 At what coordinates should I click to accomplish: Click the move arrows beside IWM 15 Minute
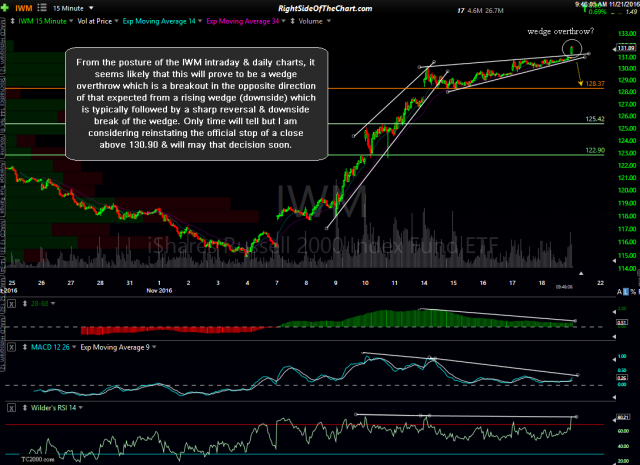pos(13,21)
